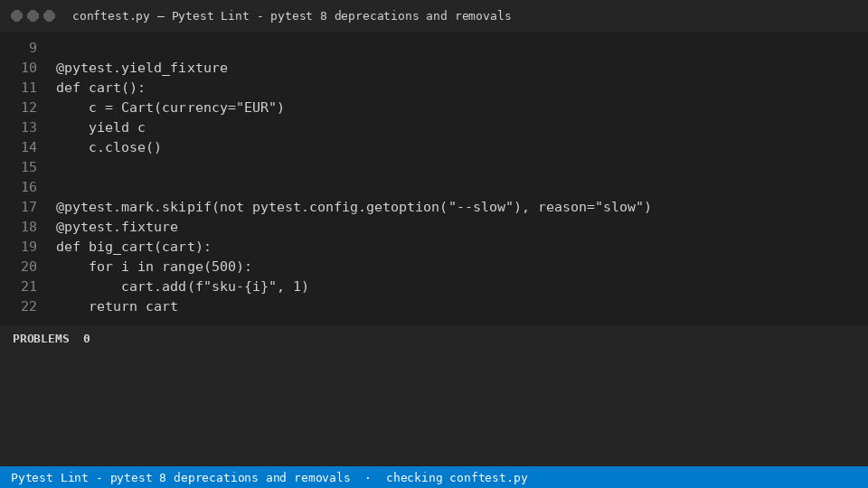868x488 pixels.
Task: Click the 'for i in range(500):' line
Action: click(171, 267)
